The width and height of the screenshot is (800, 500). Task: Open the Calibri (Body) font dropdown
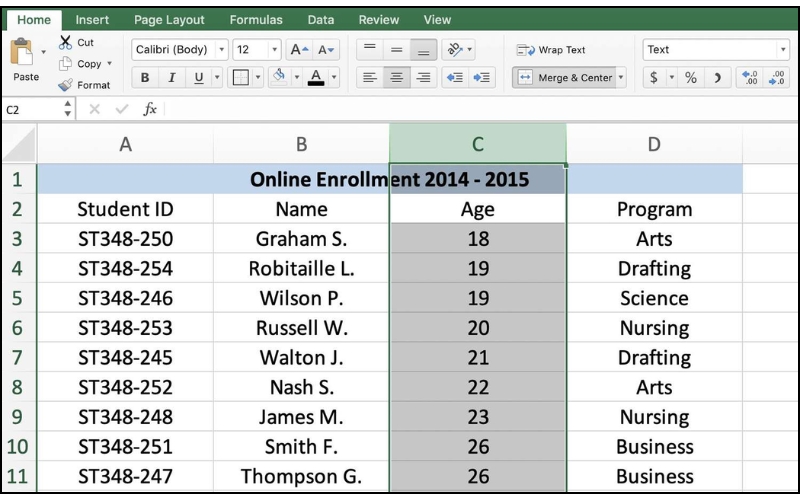(179, 50)
